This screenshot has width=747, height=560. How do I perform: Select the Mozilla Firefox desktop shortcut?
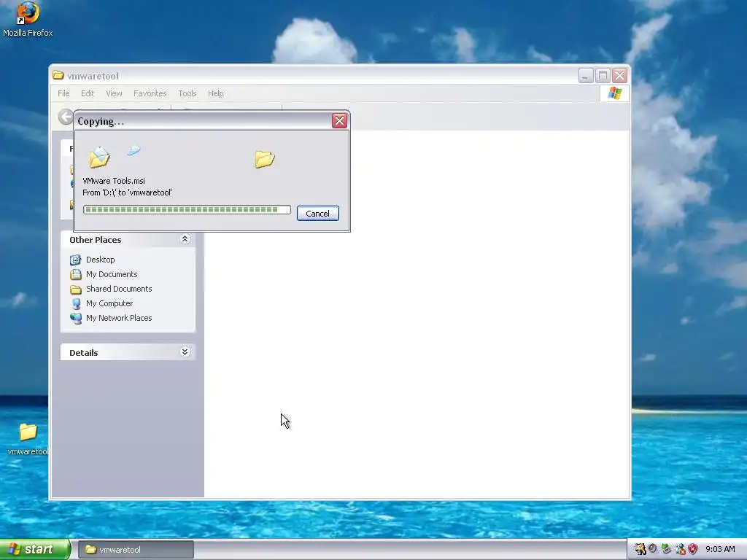28,20
